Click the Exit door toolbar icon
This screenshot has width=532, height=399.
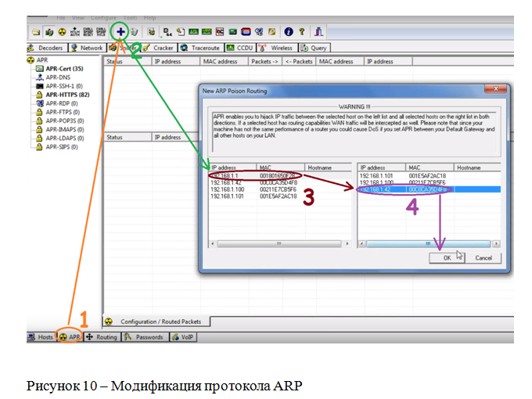click(x=318, y=32)
